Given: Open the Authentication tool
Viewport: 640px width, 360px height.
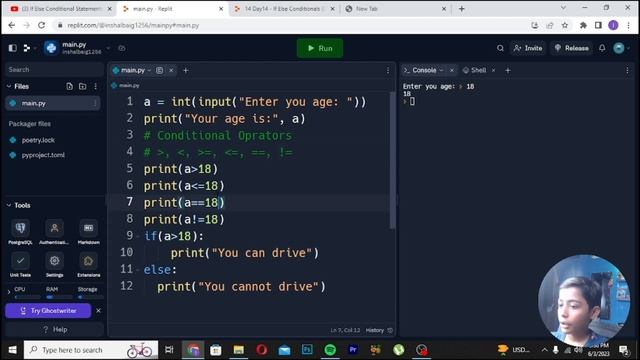Looking at the screenshot, I should (54, 231).
